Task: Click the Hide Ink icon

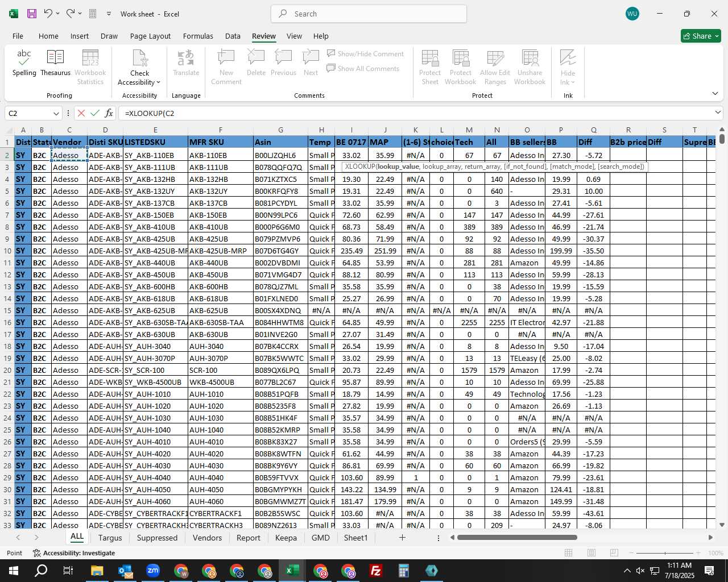Action: tap(568, 58)
